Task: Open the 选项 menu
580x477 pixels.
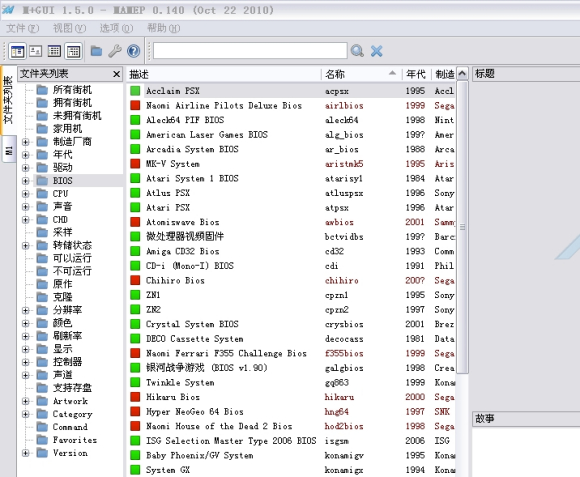Action: [x=116, y=28]
